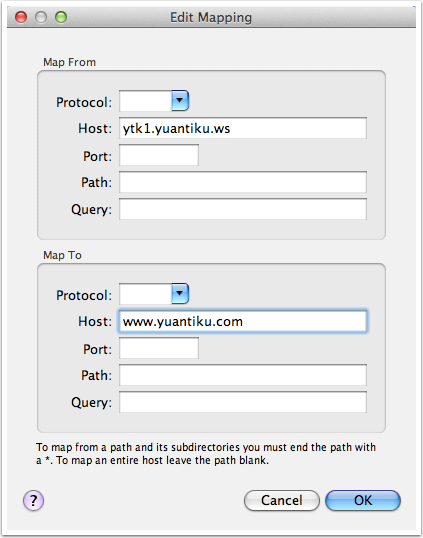Image resolution: width=423 pixels, height=538 pixels.
Task: Focus the Map To Query field
Action: (x=243, y=402)
